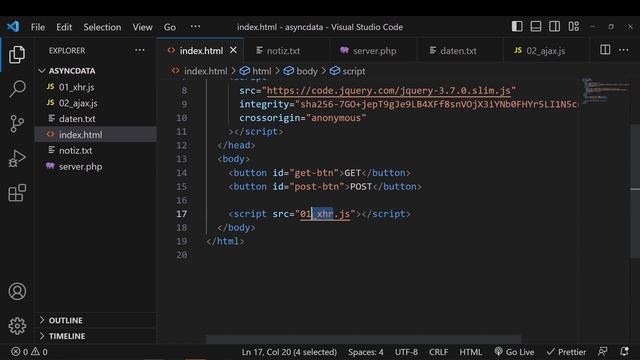Select index.html in the explorer
The height and width of the screenshot is (360, 640).
(96, 134)
